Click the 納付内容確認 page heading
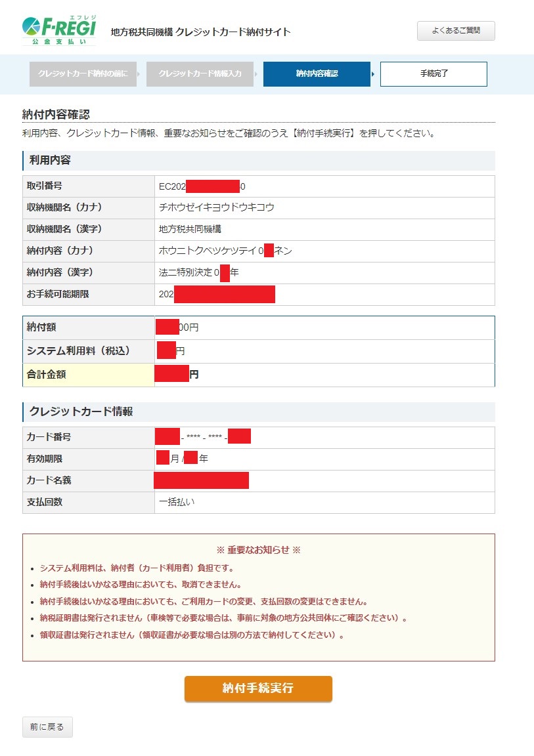 pyautogui.click(x=56, y=114)
